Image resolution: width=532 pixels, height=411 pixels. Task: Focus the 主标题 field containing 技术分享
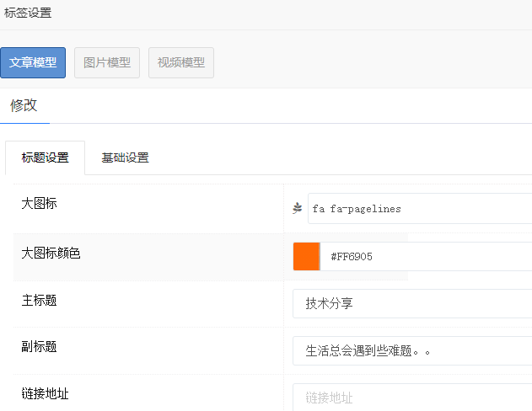[412, 303]
